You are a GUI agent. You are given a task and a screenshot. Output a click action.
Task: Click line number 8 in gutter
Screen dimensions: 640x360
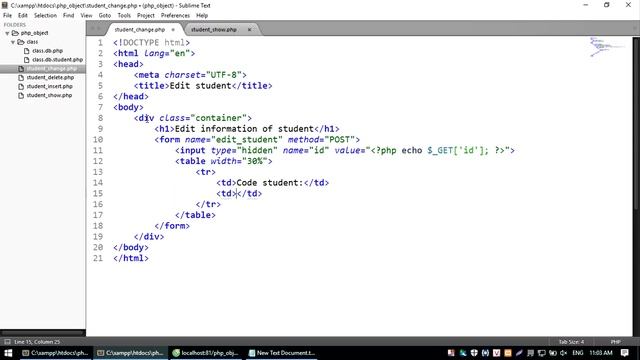[x=100, y=118]
